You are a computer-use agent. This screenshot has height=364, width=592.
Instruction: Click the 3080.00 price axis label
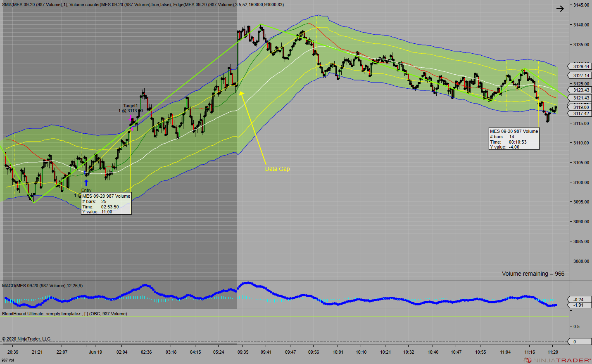pyautogui.click(x=581, y=261)
